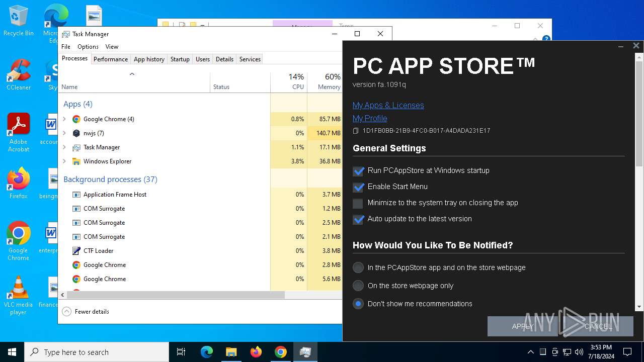Switch to Chrome in taskbar
This screenshot has width=644, height=362.
point(280,352)
